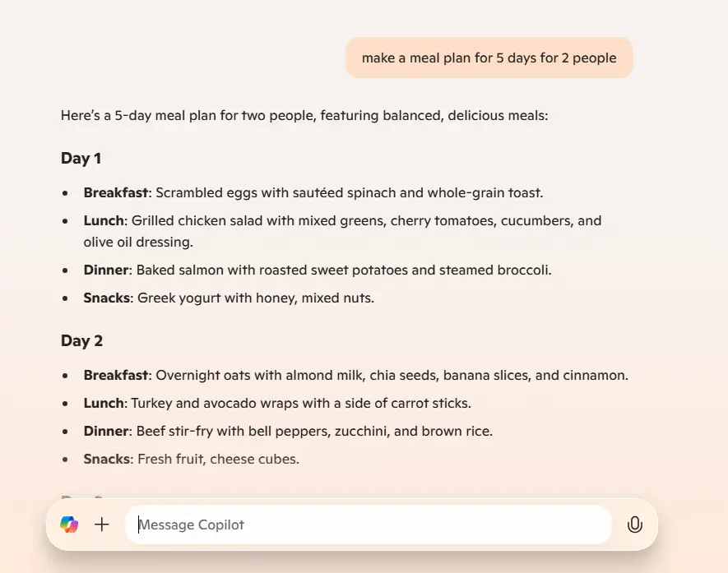728x573 pixels.
Task: Select the Dinner label under Day 1
Action: 106,270
